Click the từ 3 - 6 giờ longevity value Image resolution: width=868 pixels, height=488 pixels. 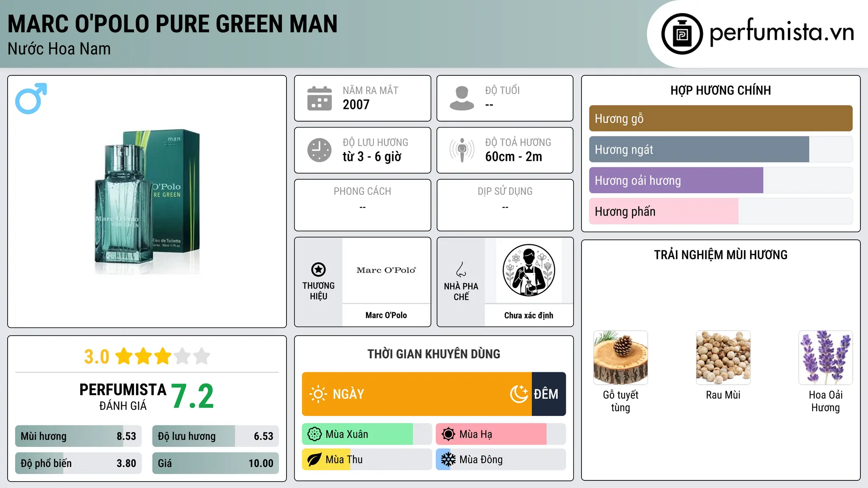372,157
